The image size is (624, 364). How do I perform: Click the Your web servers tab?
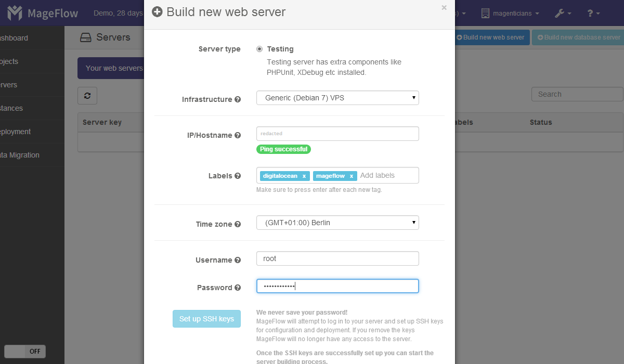click(111, 68)
